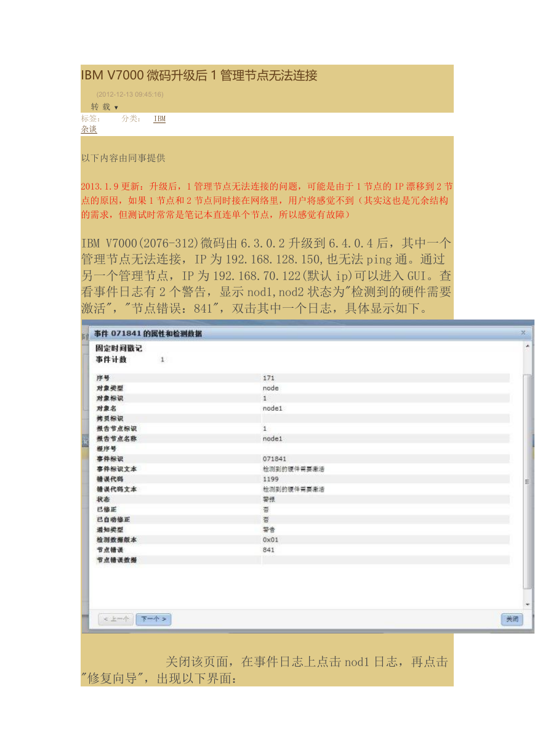535x756 pixels.
Task: Select the 事件标识 value 071841
Action: pos(274,459)
